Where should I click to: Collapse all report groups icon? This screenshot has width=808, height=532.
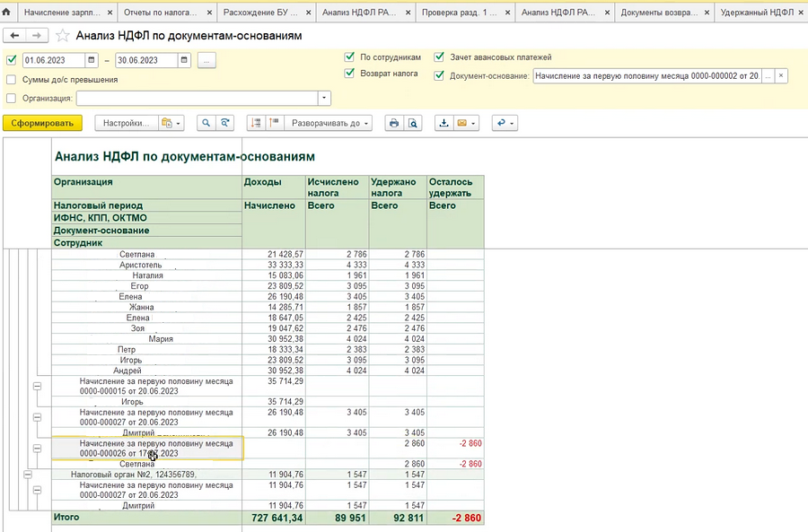point(256,123)
